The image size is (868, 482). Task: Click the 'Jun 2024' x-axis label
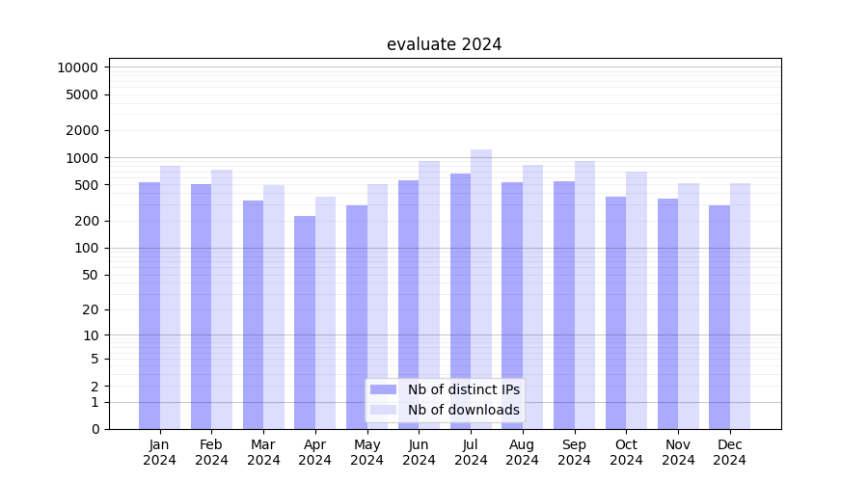(x=419, y=452)
